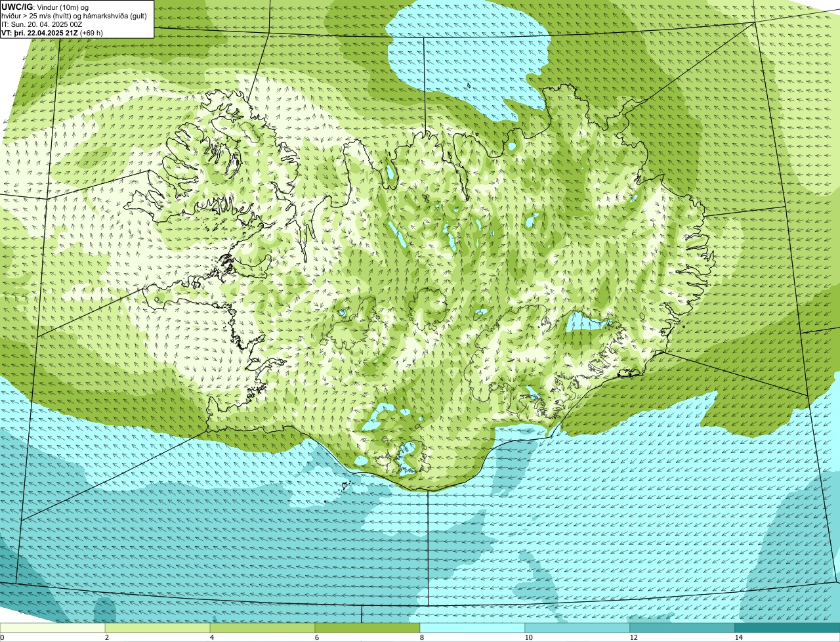Click the 'IT: Sun. 20. 04. 2025 00Z' line
This screenshot has width=840, height=642.
(x=41, y=24)
